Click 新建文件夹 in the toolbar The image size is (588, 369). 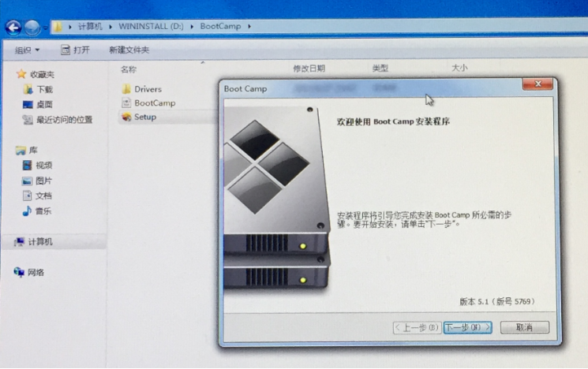coord(129,50)
